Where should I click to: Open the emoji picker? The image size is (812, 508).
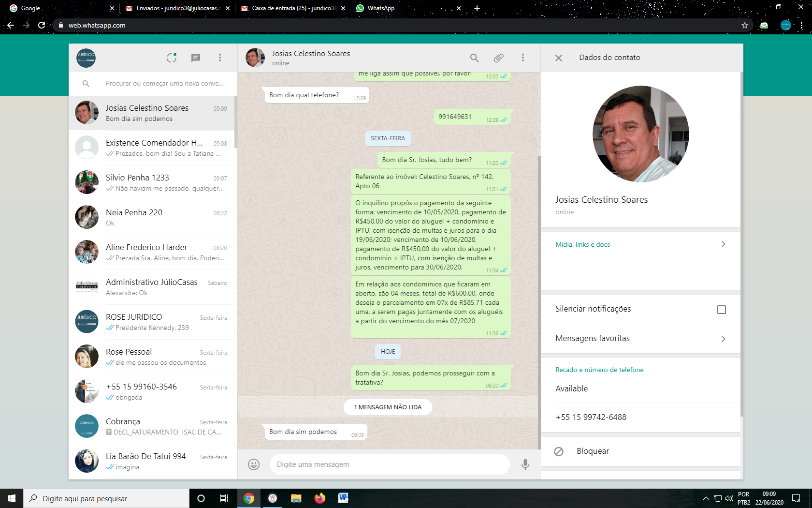(254, 464)
